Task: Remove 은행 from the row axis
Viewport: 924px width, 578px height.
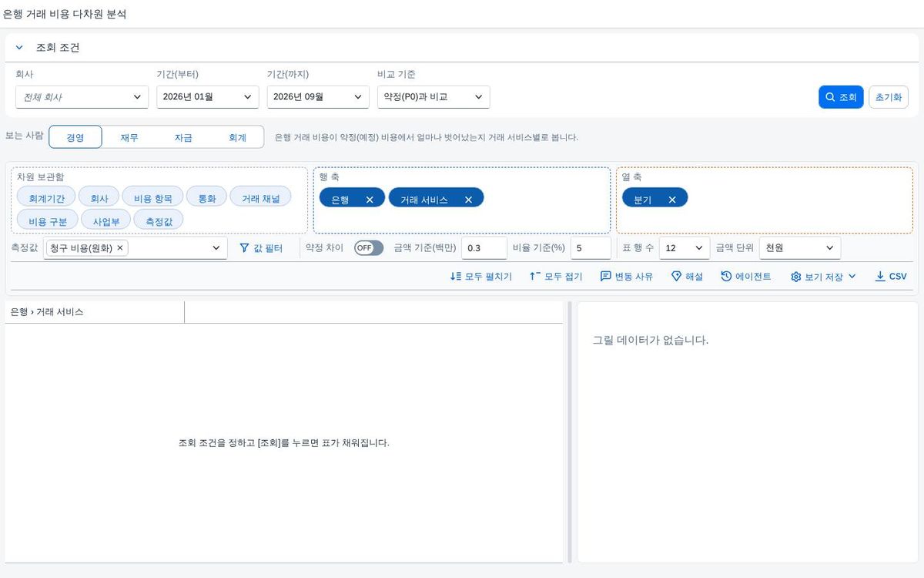Action: click(x=370, y=200)
